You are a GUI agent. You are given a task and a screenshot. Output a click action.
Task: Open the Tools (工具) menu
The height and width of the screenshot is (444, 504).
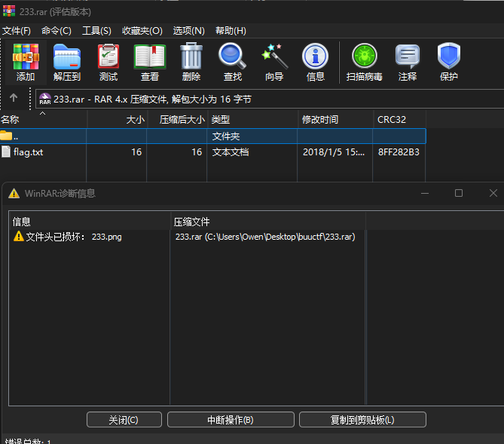point(96,31)
